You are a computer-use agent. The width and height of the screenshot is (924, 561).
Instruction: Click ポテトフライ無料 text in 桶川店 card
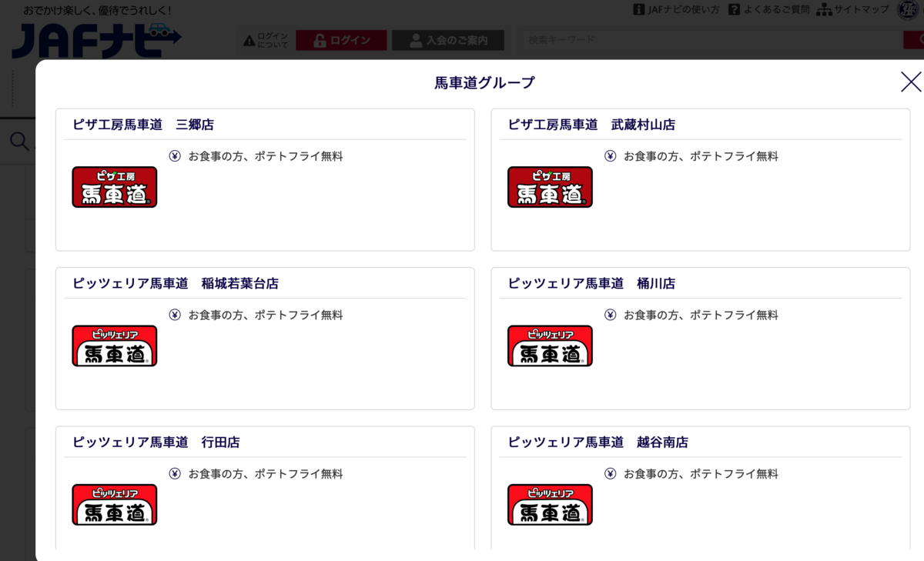734,316
